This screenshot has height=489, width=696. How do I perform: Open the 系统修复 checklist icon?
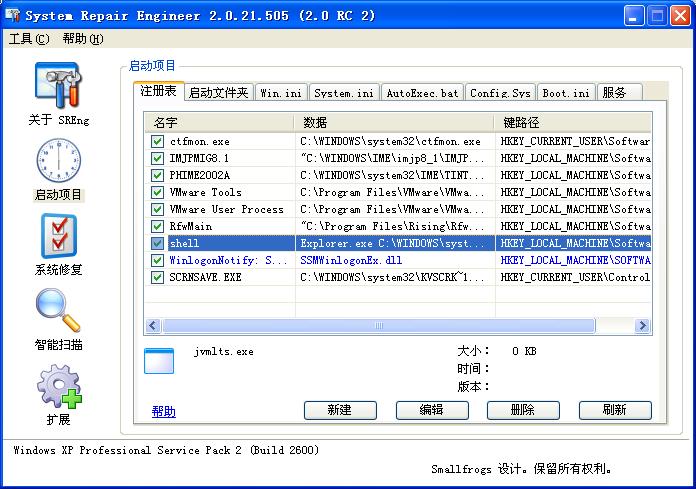[59, 236]
